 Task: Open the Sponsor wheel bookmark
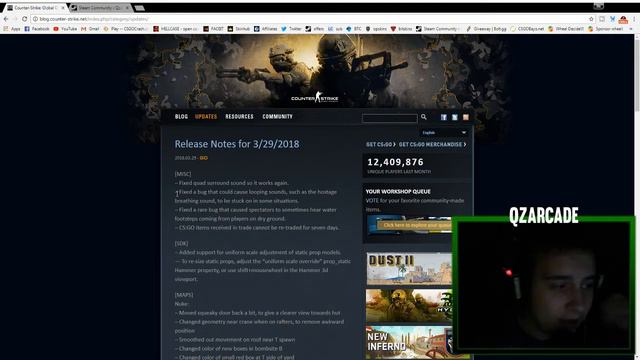(x=605, y=29)
